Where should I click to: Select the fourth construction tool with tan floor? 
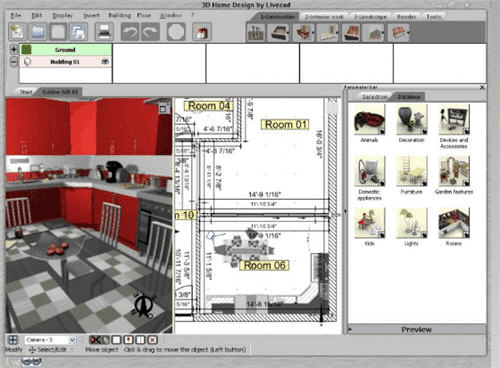pyautogui.click(x=327, y=33)
